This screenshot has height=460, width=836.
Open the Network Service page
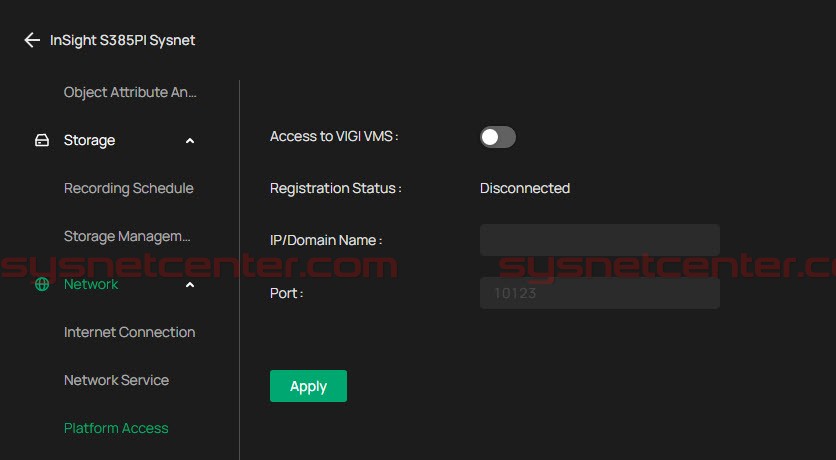[x=116, y=380]
